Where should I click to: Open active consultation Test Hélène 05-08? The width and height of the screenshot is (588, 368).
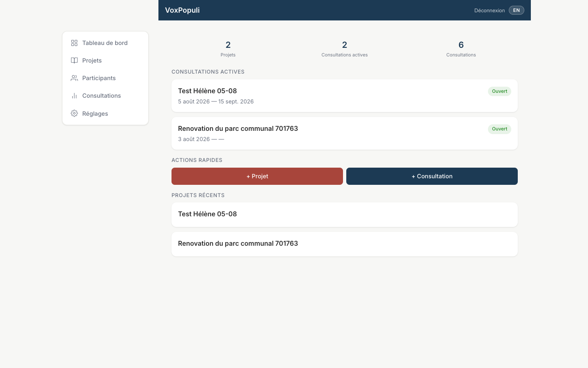coord(345,96)
